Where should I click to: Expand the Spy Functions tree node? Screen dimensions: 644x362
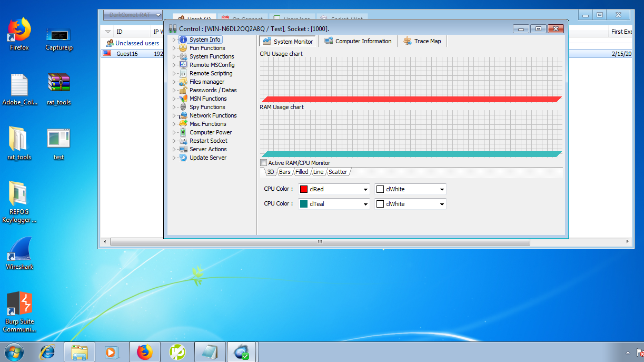click(174, 107)
